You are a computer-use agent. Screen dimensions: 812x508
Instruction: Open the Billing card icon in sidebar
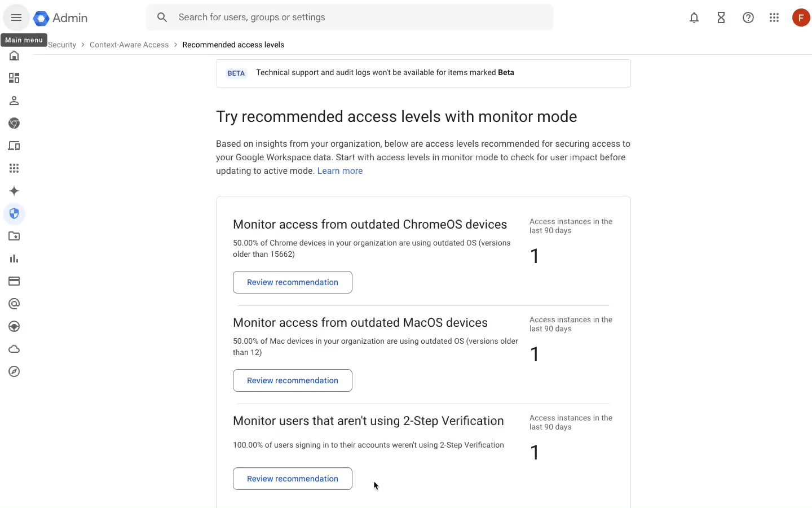point(14,281)
